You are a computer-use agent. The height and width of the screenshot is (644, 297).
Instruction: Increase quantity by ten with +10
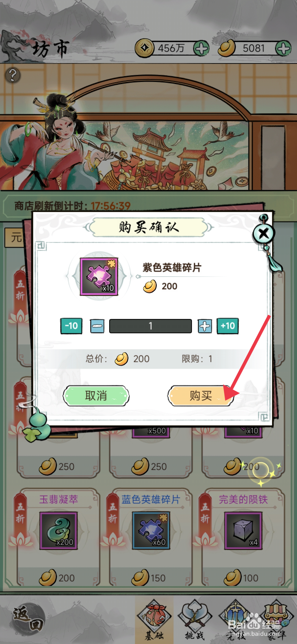[228, 326]
